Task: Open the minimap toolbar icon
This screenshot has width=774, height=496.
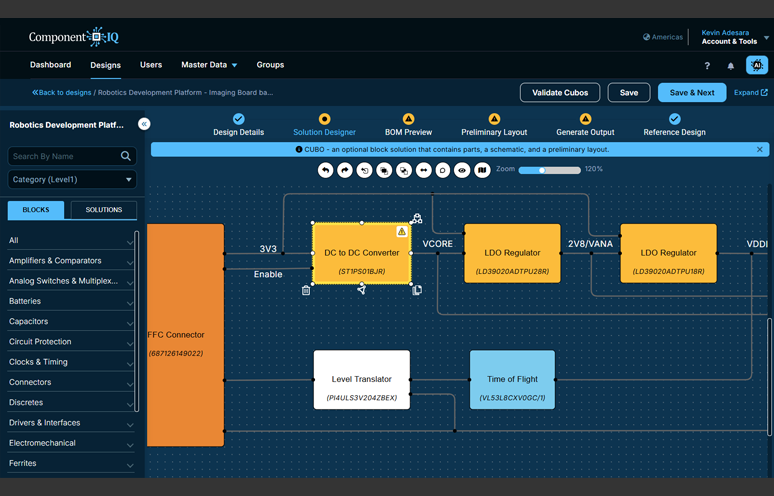Action: [x=482, y=170]
